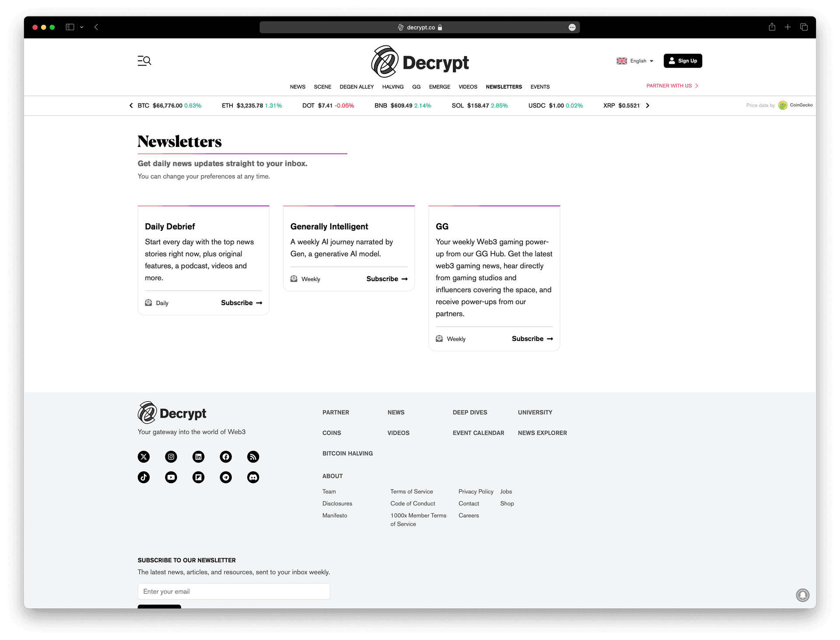Screen dimensions: 840x640
Task: Expand Safari sidebar options dropdown arrow
Action: point(82,27)
